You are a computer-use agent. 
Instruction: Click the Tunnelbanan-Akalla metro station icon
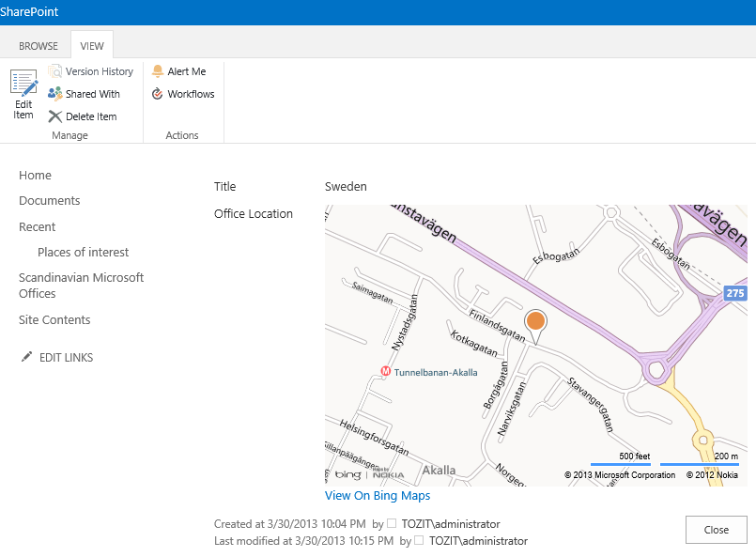pos(385,371)
